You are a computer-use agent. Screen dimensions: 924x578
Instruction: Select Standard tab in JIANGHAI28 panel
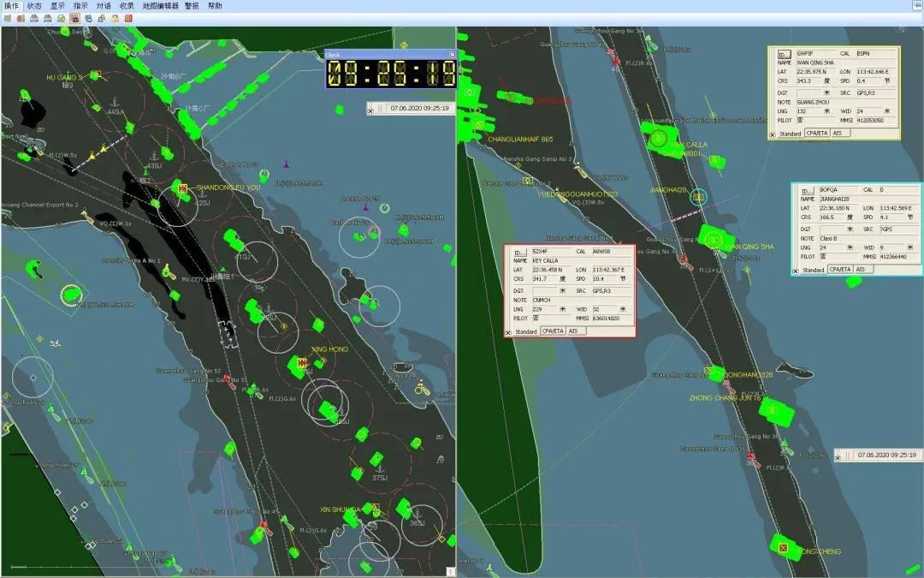pos(814,270)
